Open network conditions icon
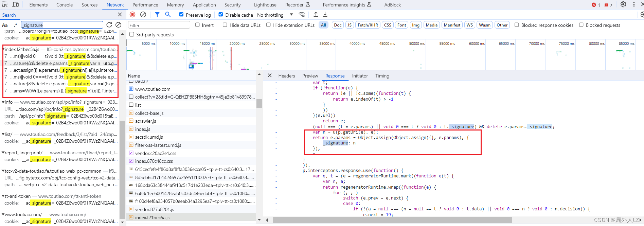Image resolution: width=644 pixels, height=226 pixels. tap(302, 15)
